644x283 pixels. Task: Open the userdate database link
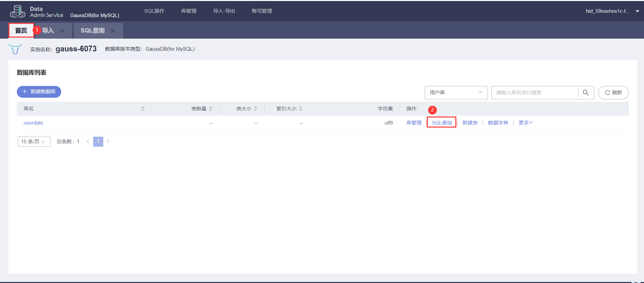(33, 123)
